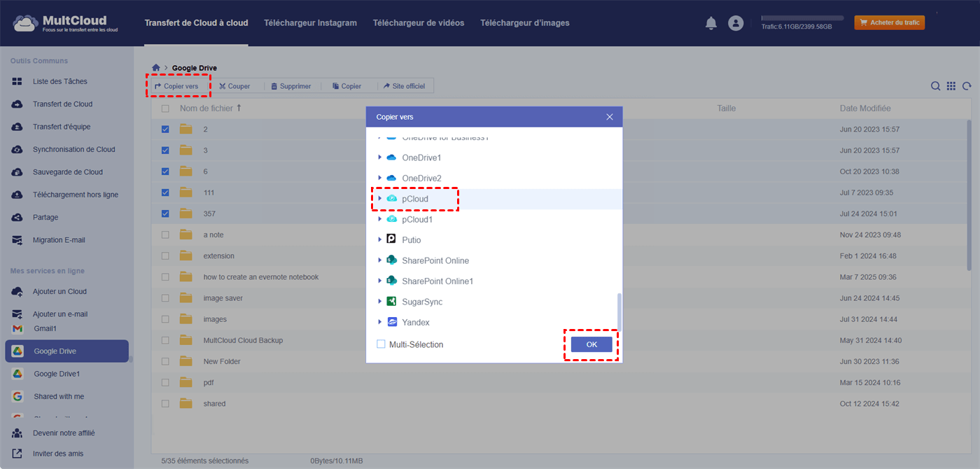This screenshot has height=469, width=980.
Task: Click the Copier vers dialog scrollbar
Action: [619, 311]
